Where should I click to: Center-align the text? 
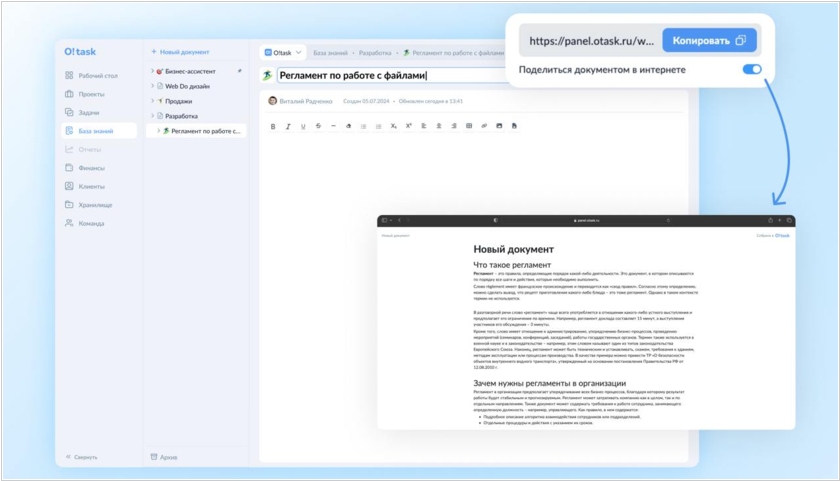point(439,126)
